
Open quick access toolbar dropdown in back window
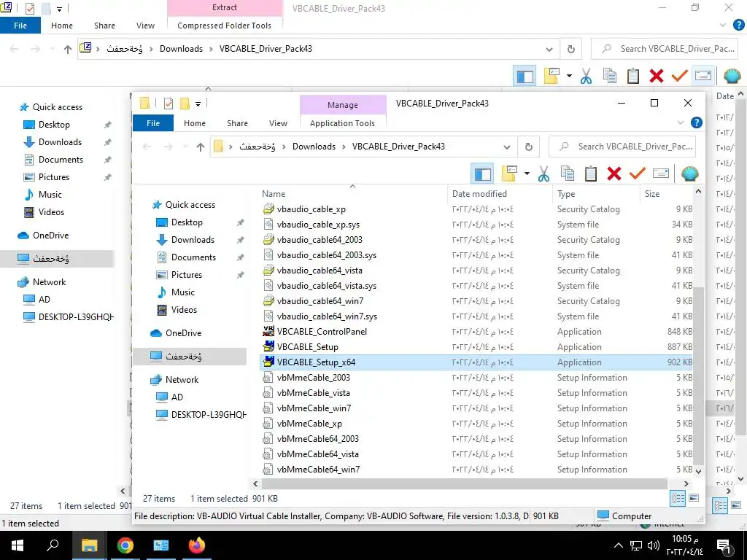click(x=60, y=9)
